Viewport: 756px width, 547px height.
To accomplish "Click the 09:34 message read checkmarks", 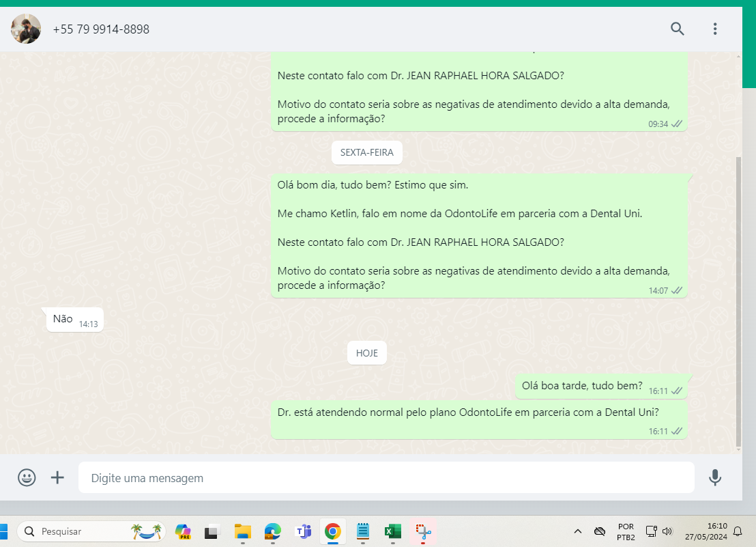I will point(677,124).
